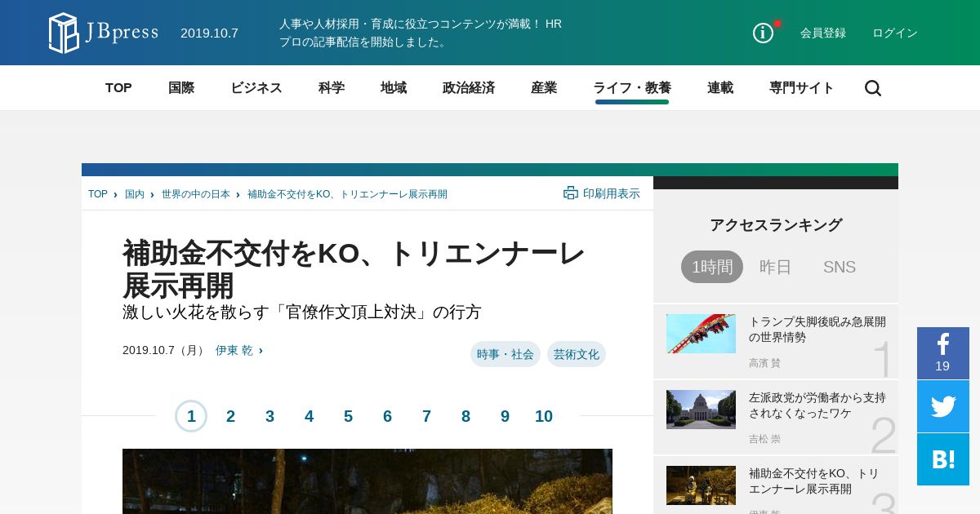This screenshot has width=980, height=514.
Task: Open the 連載 menu
Action: click(720, 88)
